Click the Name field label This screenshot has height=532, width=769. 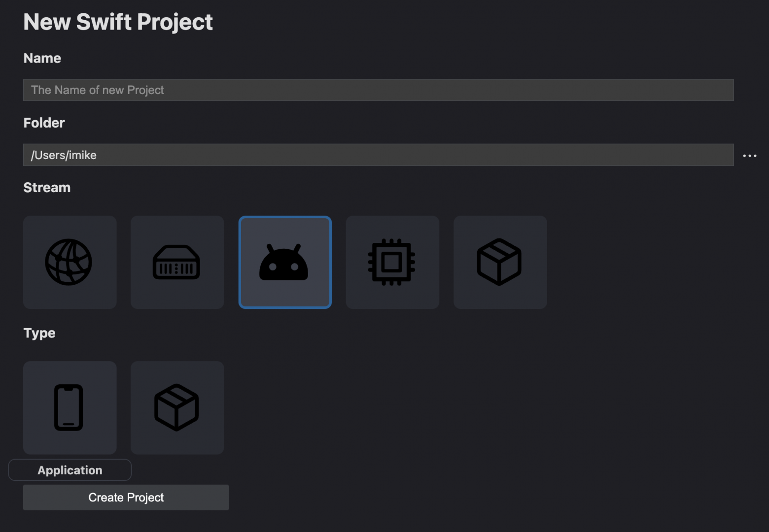42,58
